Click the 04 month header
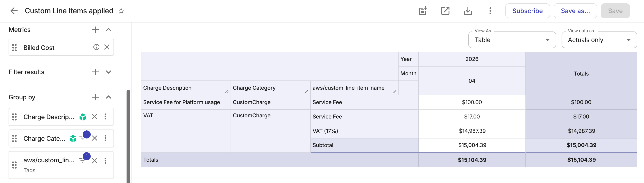The width and height of the screenshot is (644, 183). coord(472,81)
